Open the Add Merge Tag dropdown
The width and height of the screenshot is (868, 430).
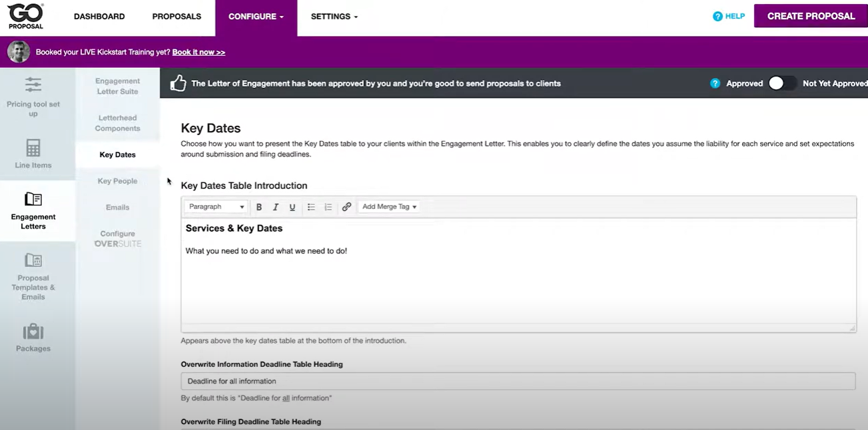388,207
